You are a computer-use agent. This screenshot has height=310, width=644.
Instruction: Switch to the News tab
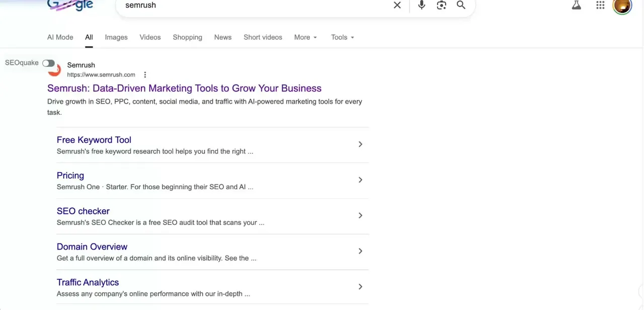(223, 37)
